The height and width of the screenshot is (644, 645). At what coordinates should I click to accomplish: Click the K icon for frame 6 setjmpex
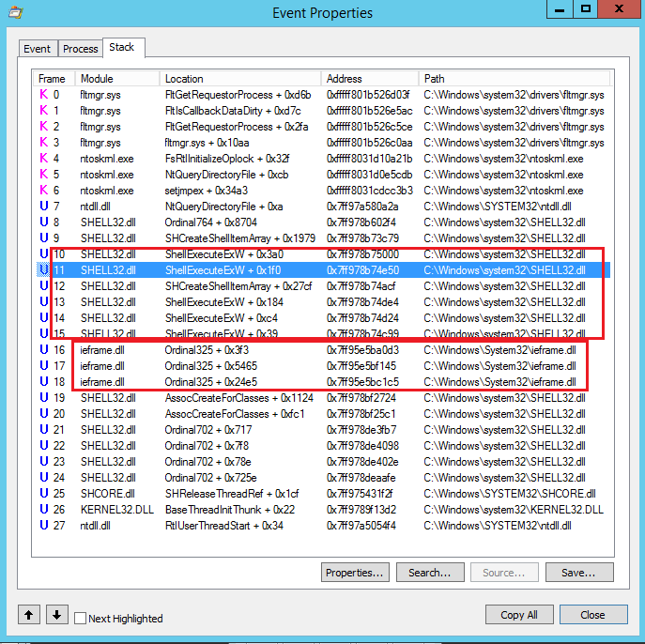tap(42, 191)
